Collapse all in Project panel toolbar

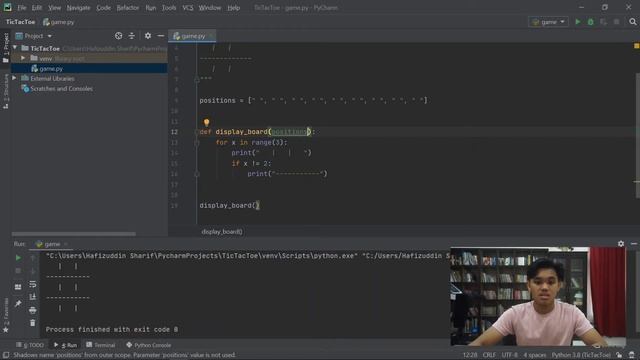click(131, 36)
